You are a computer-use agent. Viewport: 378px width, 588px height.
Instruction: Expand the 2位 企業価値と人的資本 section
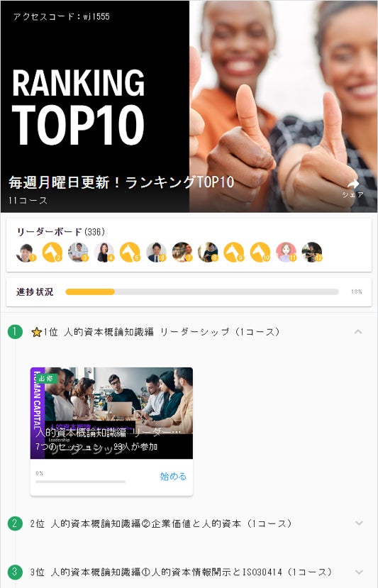(359, 523)
